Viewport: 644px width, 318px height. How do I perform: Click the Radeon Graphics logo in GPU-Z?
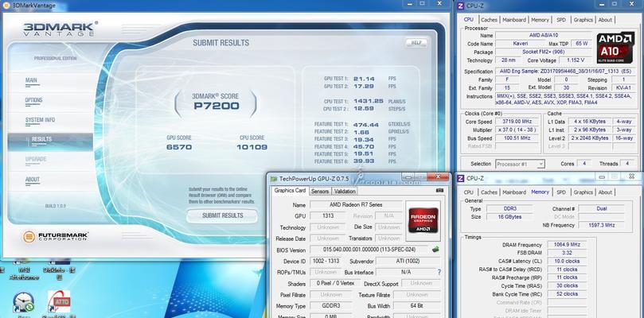(x=423, y=220)
